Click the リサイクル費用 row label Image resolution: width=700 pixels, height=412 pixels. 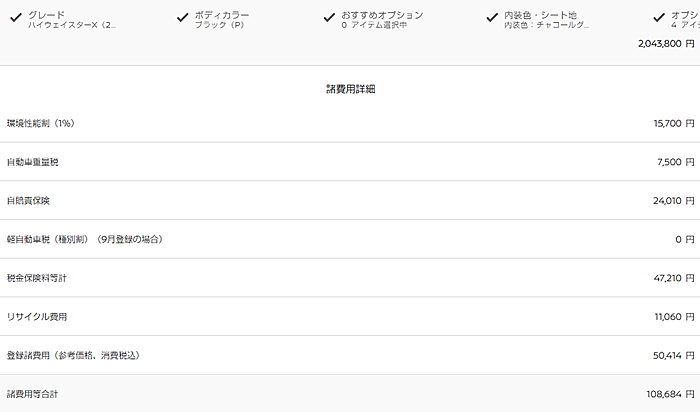coord(36,316)
